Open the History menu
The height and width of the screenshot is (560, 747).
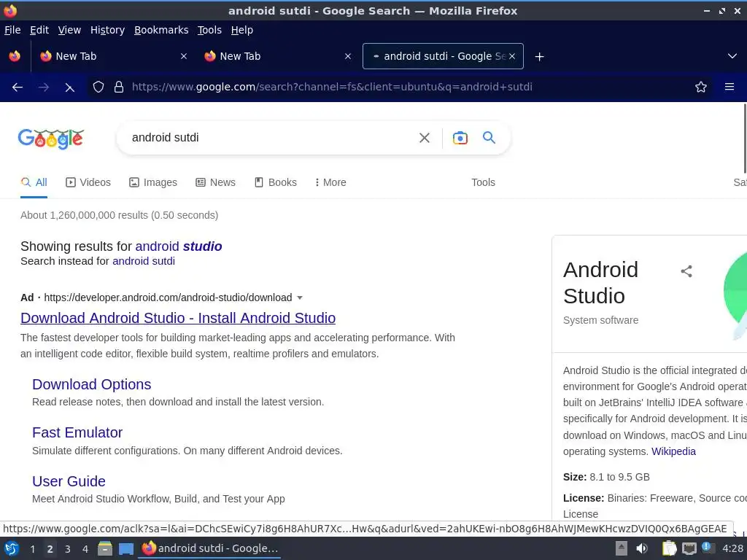[107, 30]
